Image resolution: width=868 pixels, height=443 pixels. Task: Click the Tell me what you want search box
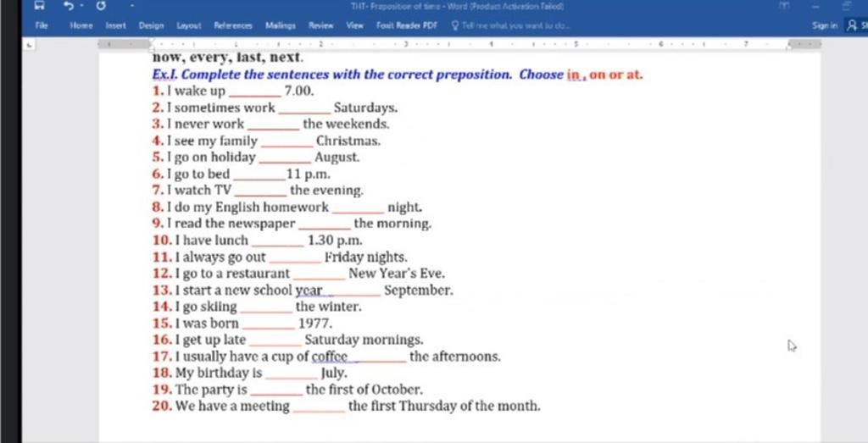pos(510,25)
